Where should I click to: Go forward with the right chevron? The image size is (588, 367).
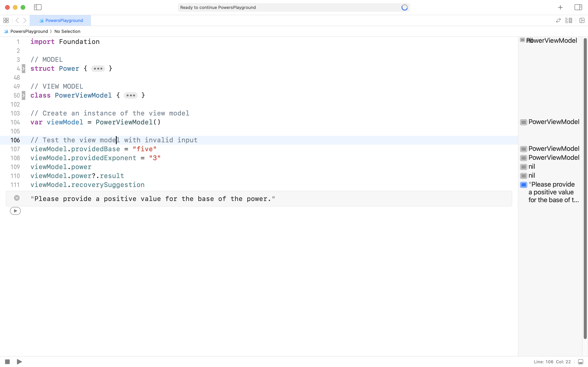tap(25, 20)
